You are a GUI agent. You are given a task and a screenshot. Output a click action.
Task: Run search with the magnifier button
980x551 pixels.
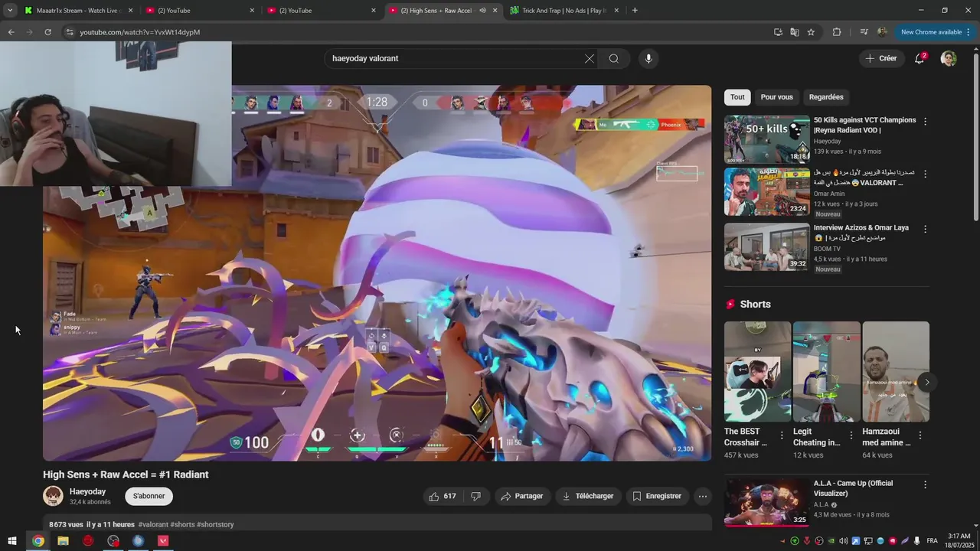pyautogui.click(x=614, y=58)
